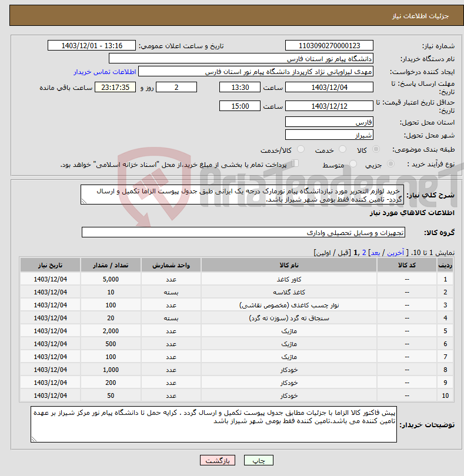Click the resize grip of توضیحات خریدار box
464x476 pixels.
(34, 439)
